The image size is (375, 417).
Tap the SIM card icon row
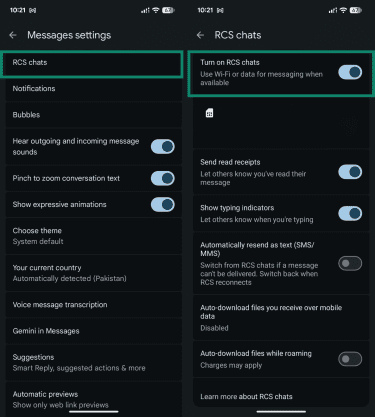click(x=281, y=123)
